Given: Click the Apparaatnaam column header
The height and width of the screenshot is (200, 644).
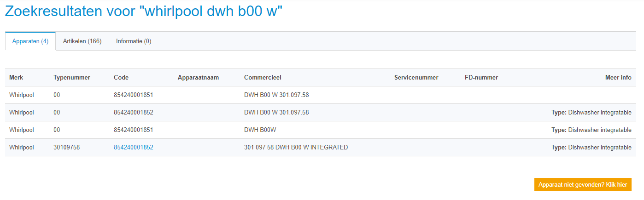Looking at the screenshot, I should [x=198, y=78].
